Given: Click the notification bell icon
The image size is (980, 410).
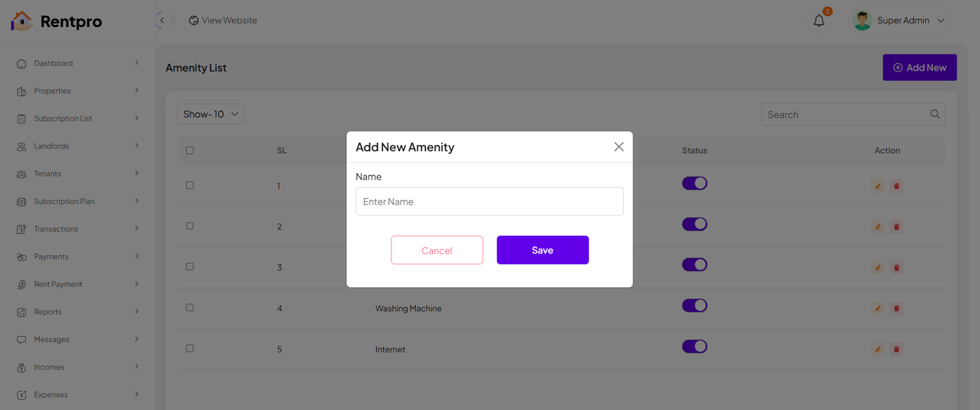Looking at the screenshot, I should tap(819, 21).
